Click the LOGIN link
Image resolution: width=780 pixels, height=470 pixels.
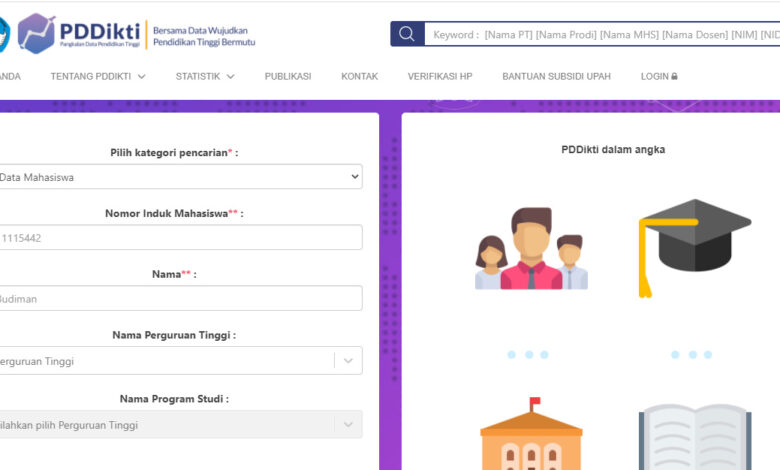[659, 77]
